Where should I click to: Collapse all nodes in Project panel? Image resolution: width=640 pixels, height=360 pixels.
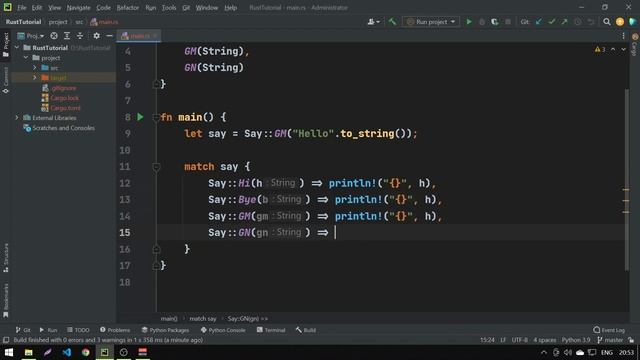pos(80,36)
